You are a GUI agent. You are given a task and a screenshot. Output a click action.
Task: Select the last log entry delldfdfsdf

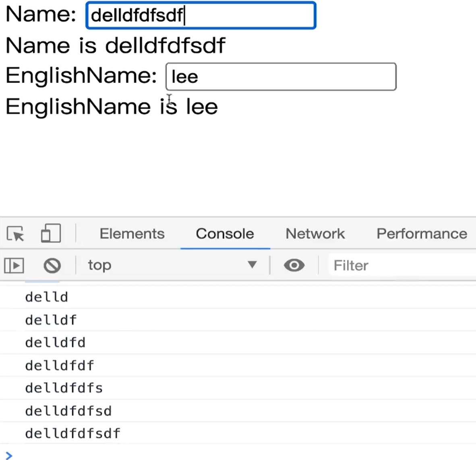tap(73, 433)
